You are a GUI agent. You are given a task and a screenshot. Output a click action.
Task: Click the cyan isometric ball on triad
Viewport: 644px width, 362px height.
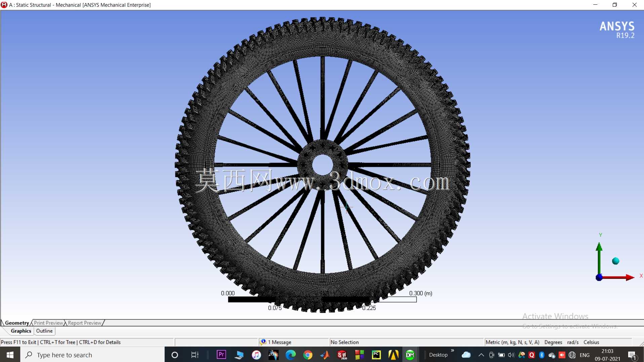coord(615,261)
